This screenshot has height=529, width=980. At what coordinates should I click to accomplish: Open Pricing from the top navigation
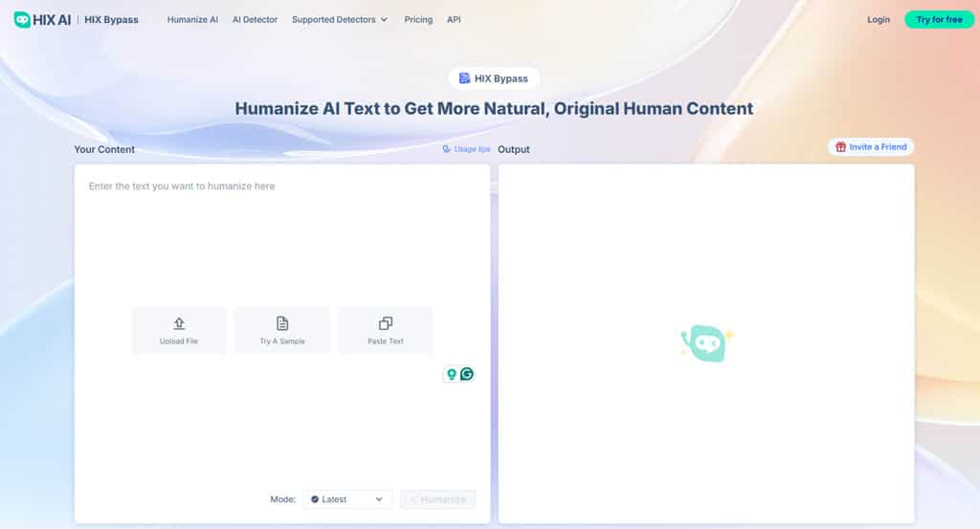(418, 19)
